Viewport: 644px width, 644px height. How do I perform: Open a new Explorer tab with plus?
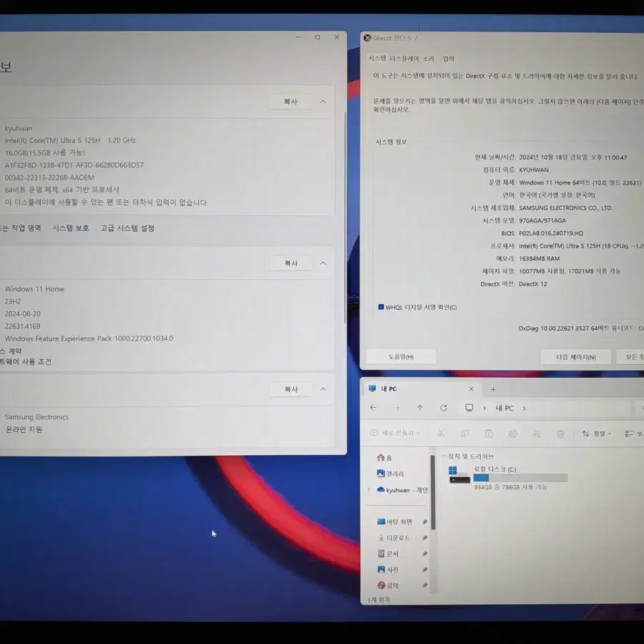(493, 389)
